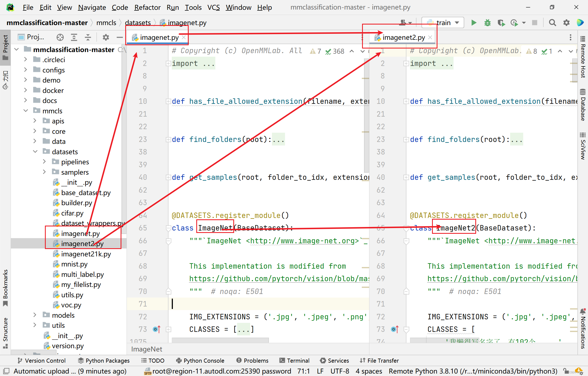Open the File Transfer tool window

point(379,360)
